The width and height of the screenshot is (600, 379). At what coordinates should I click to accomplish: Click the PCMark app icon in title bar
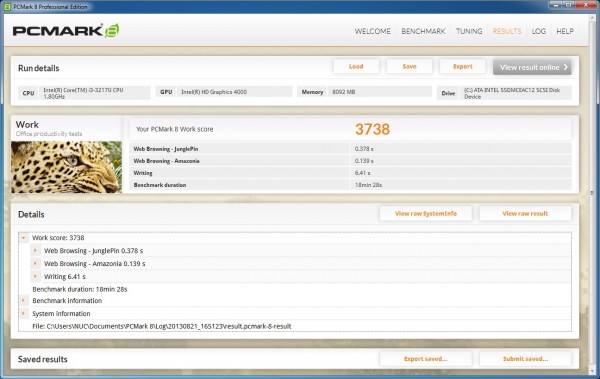[7, 7]
